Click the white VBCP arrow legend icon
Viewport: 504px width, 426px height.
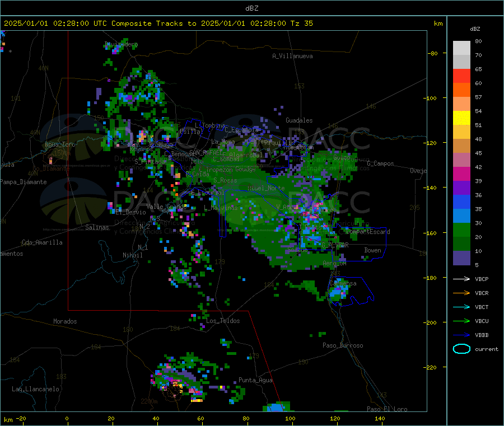coord(461,279)
